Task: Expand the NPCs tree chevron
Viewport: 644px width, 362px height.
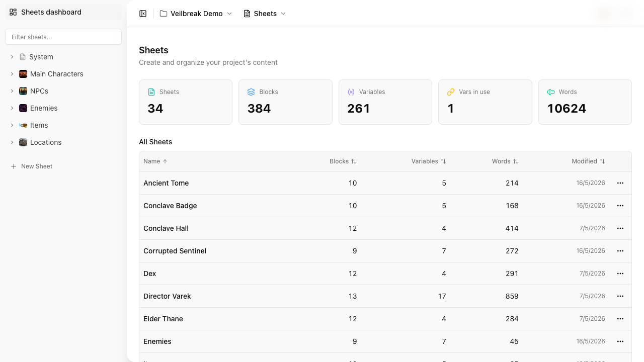Action: coord(12,91)
